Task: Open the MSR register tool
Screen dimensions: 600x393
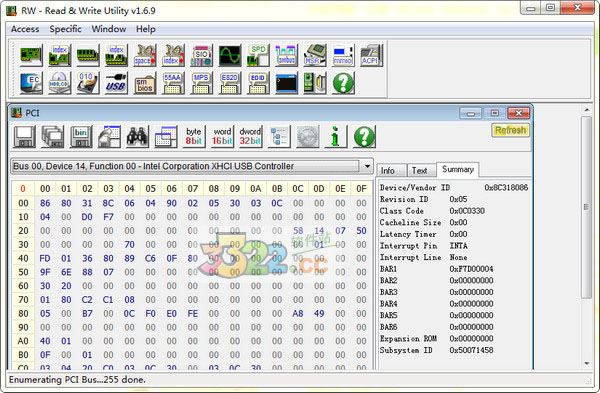Action: coord(315,55)
